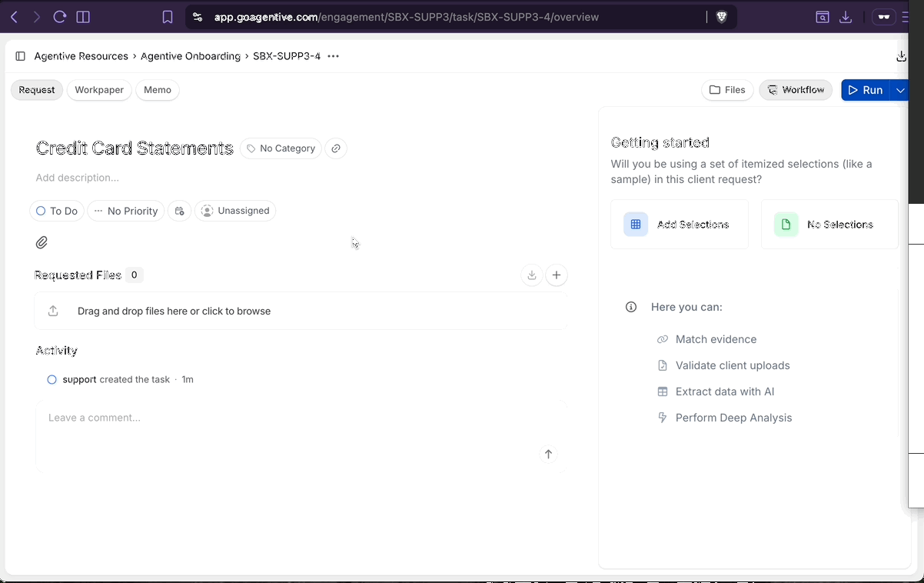
Task: Click the Add description field
Action: tap(78, 178)
